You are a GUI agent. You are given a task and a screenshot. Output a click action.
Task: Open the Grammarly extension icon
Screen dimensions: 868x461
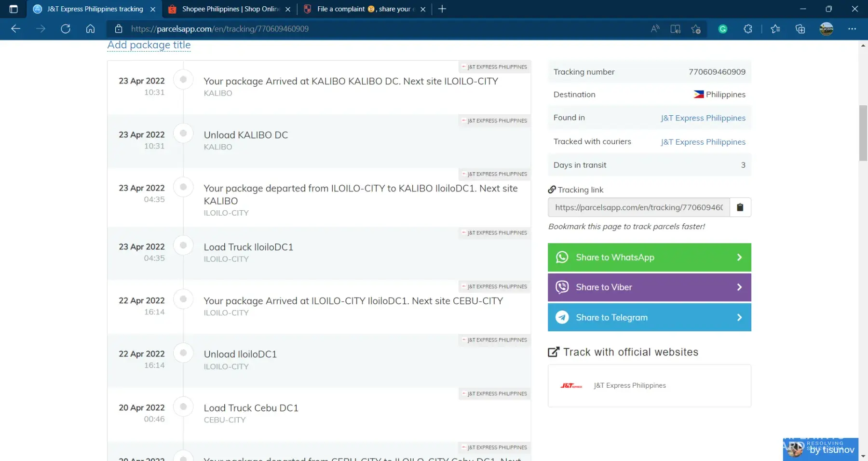[722, 29]
